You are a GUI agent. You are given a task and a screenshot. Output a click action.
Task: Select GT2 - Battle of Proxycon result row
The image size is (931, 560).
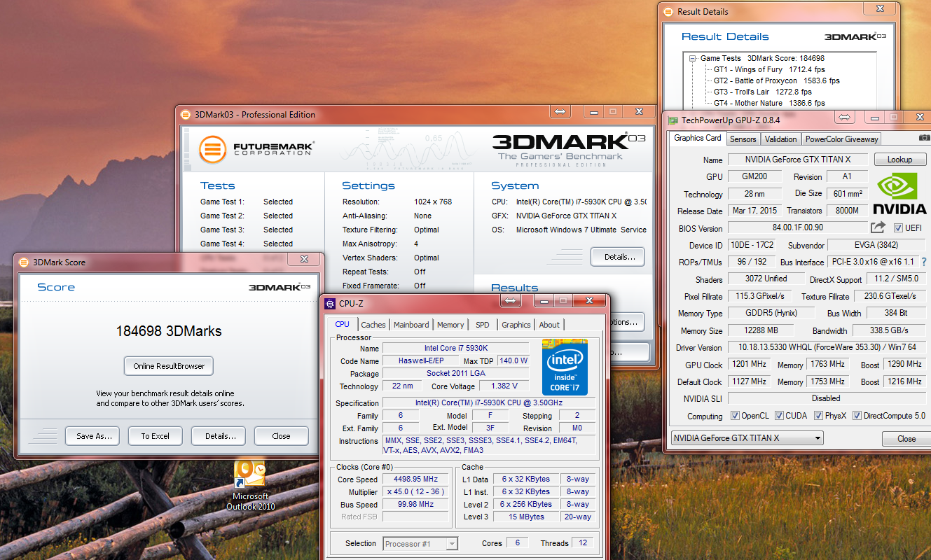tap(776, 81)
